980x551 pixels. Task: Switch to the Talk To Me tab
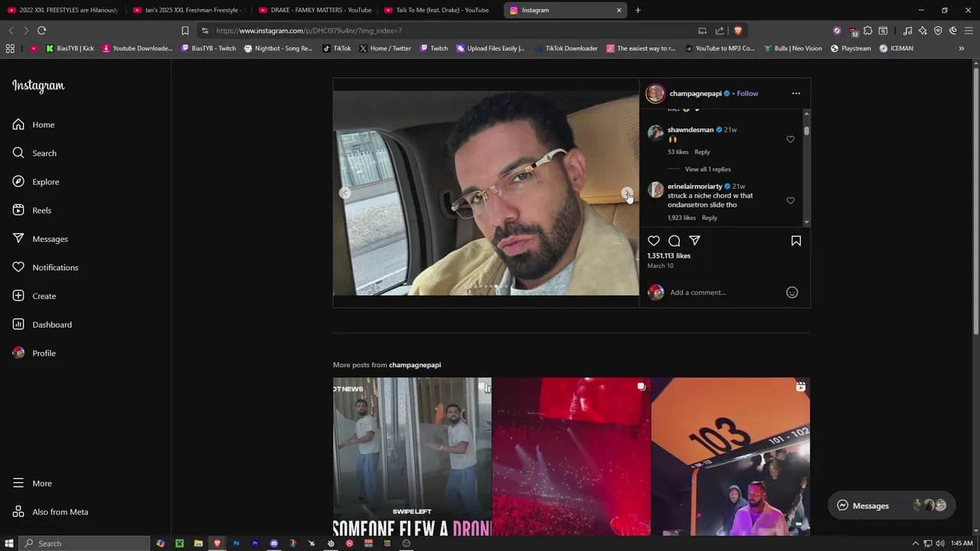point(439,10)
